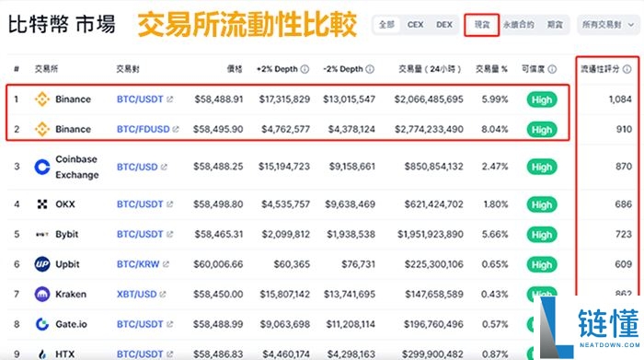The image size is (644, 360).
Task: Open the Kraken XBT/USD pair link
Action: pos(136,295)
